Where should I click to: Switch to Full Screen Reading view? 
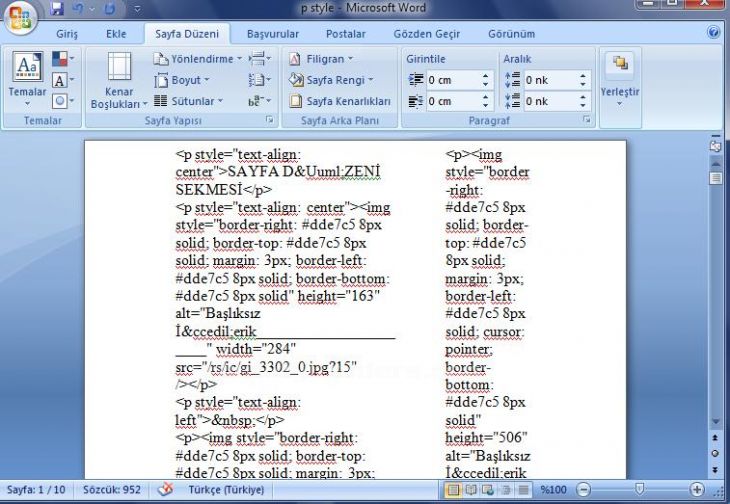click(471, 490)
